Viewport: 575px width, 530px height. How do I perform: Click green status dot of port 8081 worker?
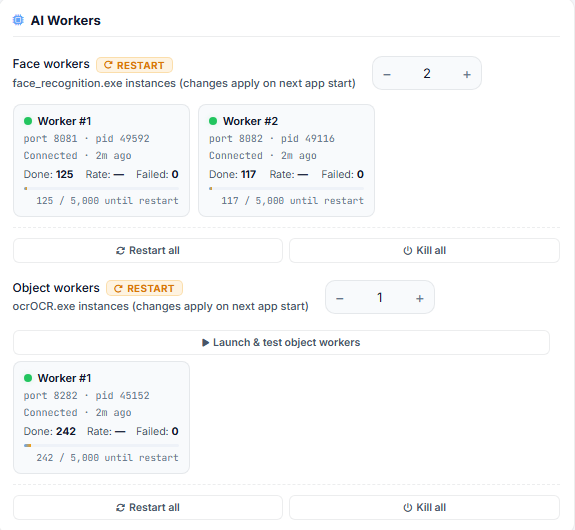click(x=28, y=121)
